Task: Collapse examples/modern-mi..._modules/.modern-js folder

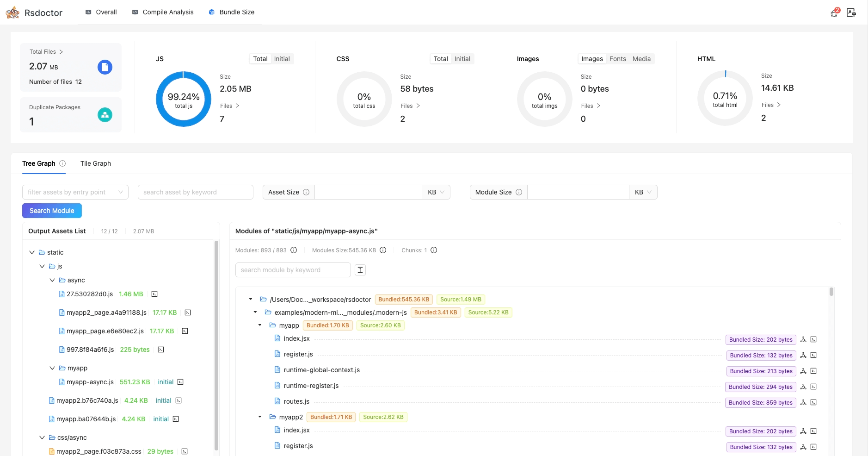Action: [255, 312]
